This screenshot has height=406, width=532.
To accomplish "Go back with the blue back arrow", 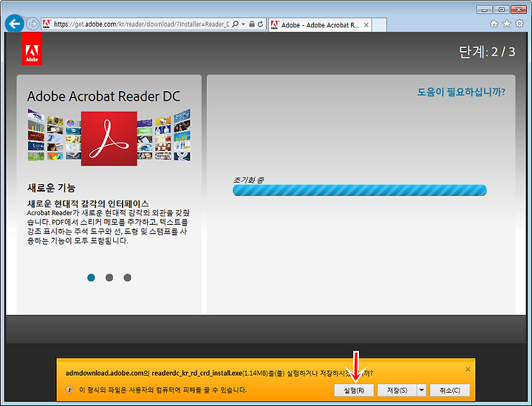I will (x=15, y=24).
